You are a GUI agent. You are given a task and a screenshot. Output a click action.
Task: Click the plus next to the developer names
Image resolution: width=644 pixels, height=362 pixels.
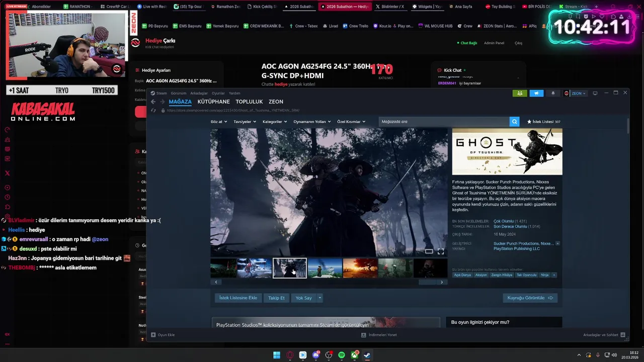pyautogui.click(x=557, y=243)
